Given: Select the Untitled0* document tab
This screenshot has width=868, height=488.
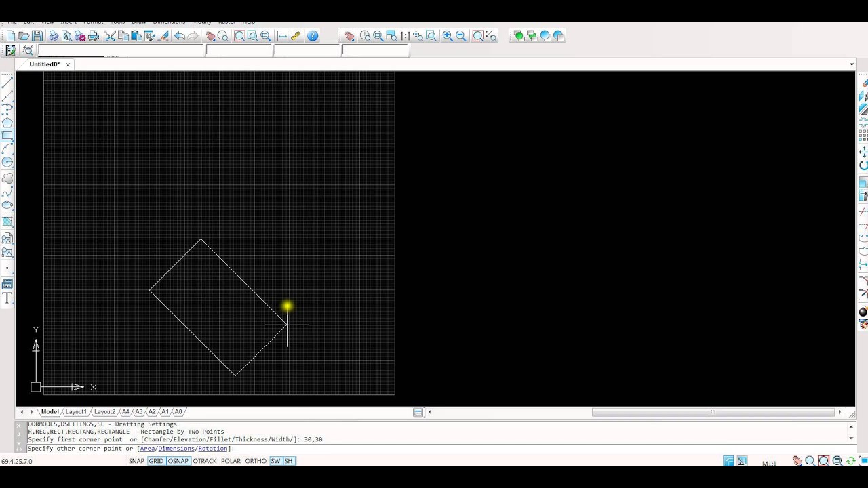Looking at the screenshot, I should (45, 64).
